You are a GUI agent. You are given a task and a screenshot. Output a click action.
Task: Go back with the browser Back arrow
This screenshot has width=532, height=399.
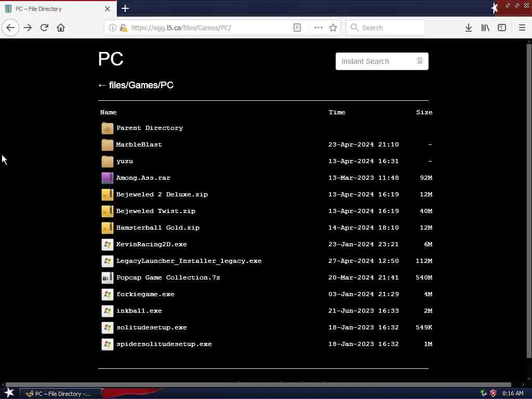(x=10, y=28)
